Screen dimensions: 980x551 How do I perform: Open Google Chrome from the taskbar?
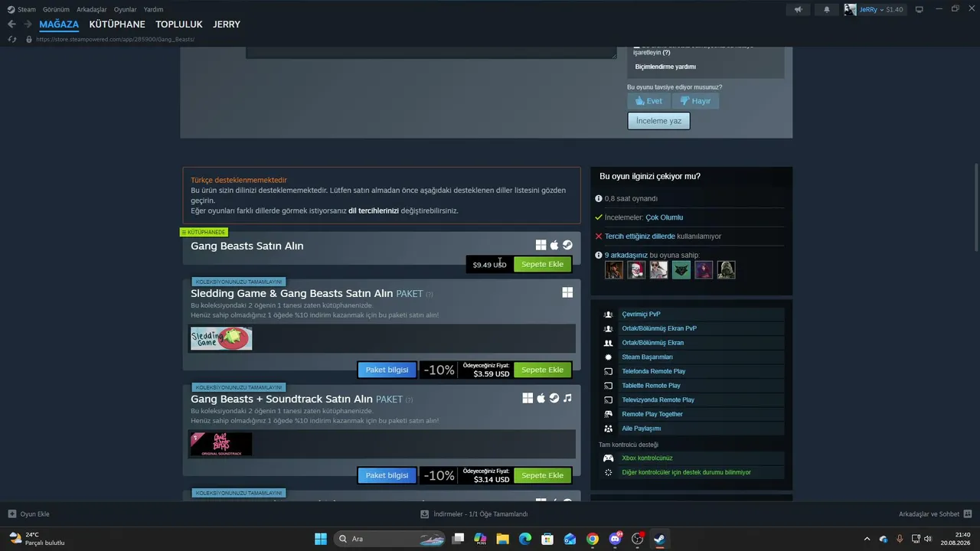[x=593, y=539]
